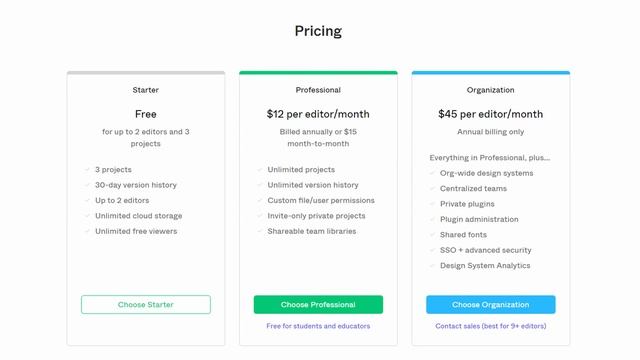Click the Choose Starter button

tap(146, 304)
